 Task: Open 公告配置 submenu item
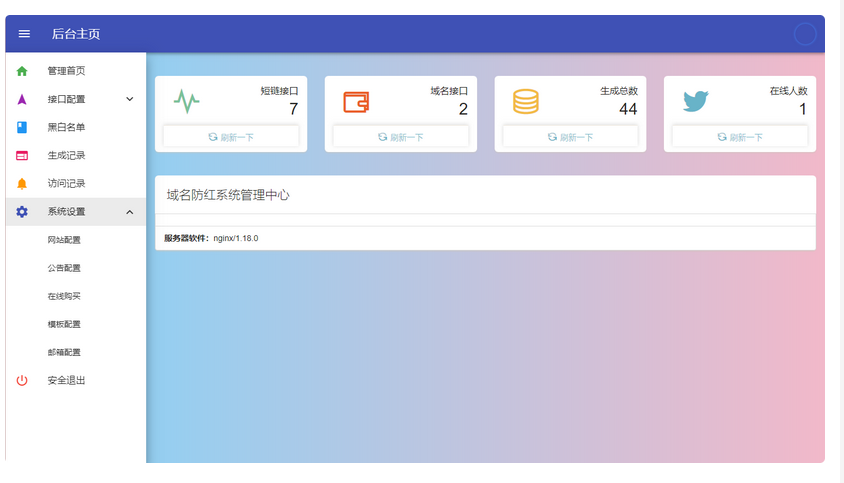click(x=76, y=268)
